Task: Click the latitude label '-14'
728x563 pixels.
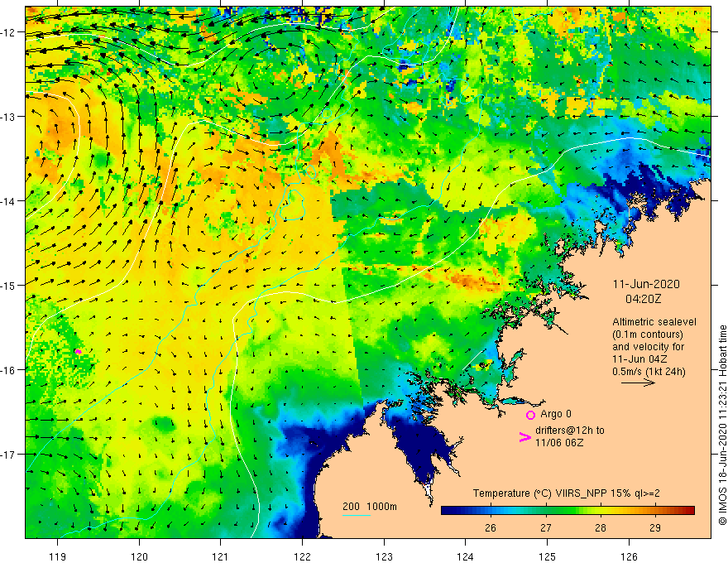Action: click(x=7, y=201)
